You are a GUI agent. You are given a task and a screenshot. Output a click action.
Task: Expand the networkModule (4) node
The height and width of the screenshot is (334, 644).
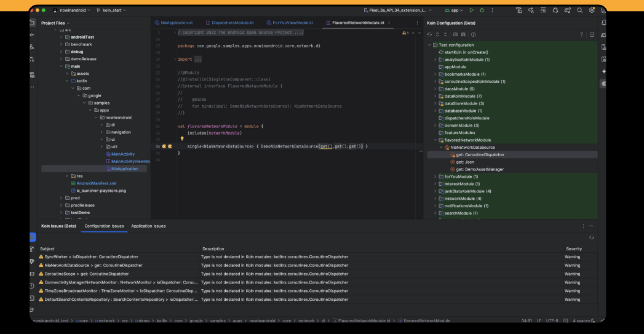coord(435,199)
